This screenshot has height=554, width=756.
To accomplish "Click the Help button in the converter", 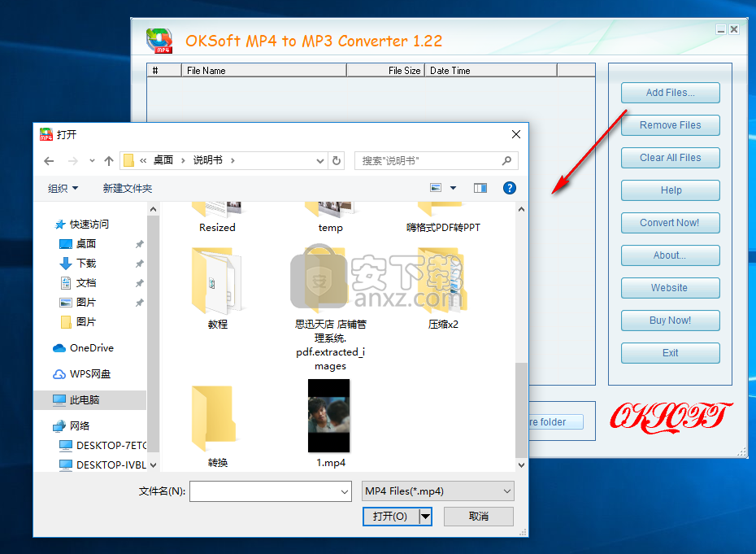I will 670,190.
